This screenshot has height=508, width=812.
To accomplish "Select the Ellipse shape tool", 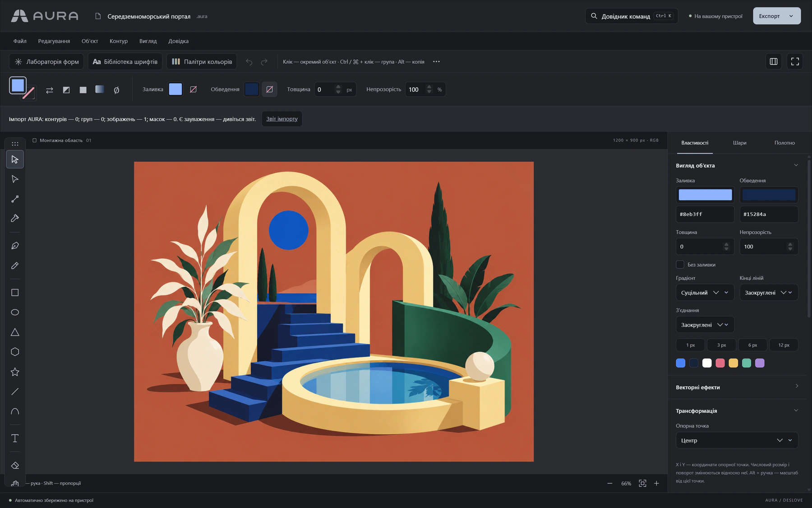I will [15, 312].
